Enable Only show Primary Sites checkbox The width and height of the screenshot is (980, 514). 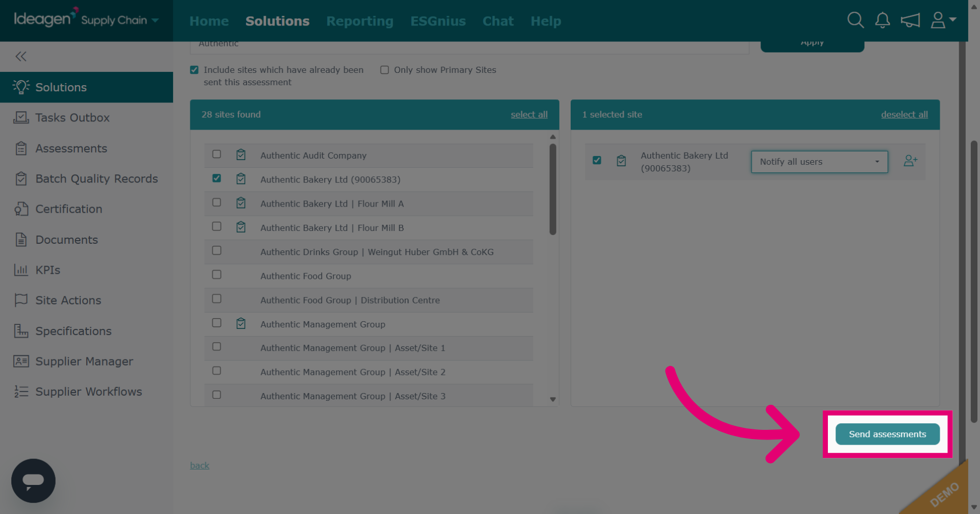coord(385,70)
